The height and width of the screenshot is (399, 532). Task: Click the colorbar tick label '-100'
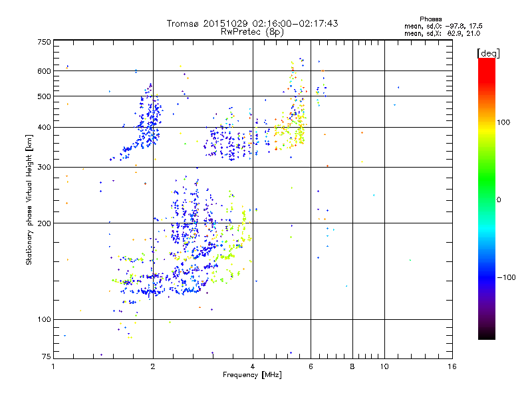[x=506, y=277]
